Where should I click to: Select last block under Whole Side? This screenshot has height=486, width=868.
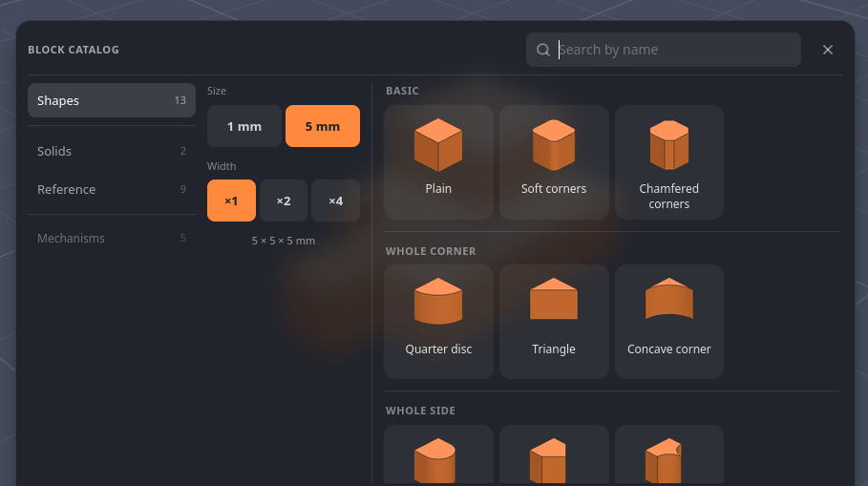click(668, 455)
